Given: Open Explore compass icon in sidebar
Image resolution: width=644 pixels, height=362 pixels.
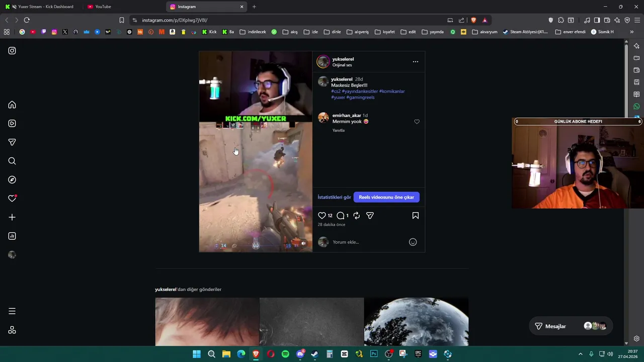Looking at the screenshot, I should [12, 179].
